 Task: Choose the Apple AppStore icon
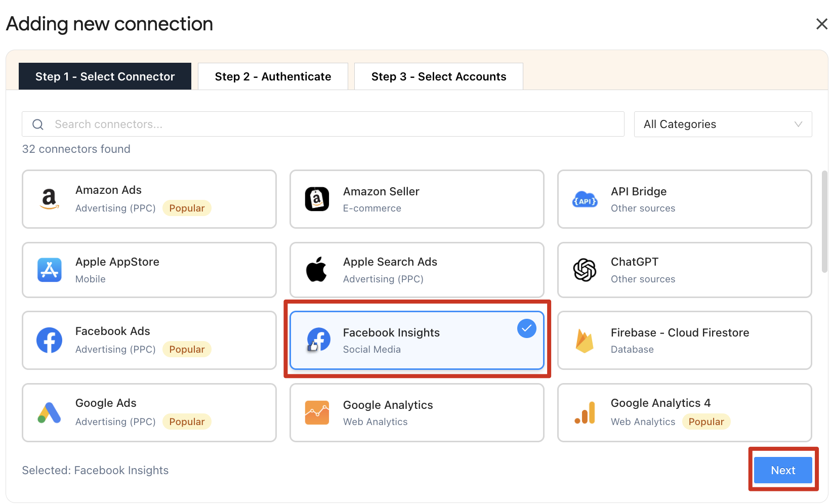pos(49,270)
